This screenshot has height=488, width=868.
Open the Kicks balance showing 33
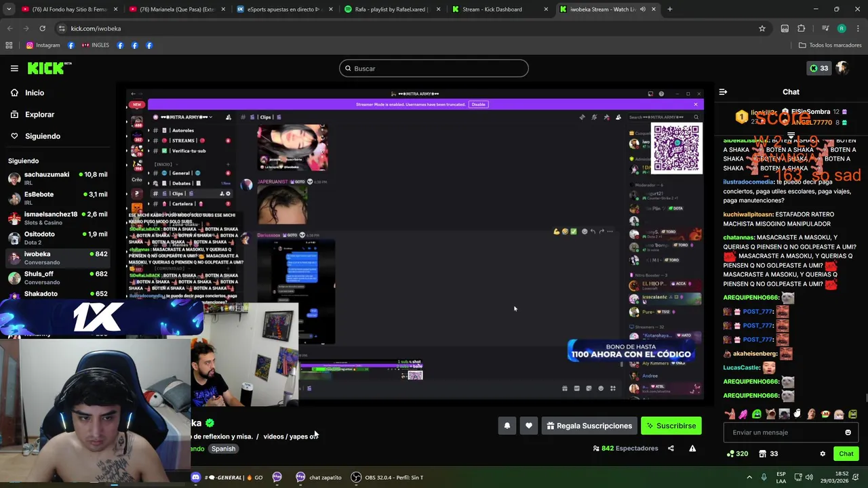[818, 68]
